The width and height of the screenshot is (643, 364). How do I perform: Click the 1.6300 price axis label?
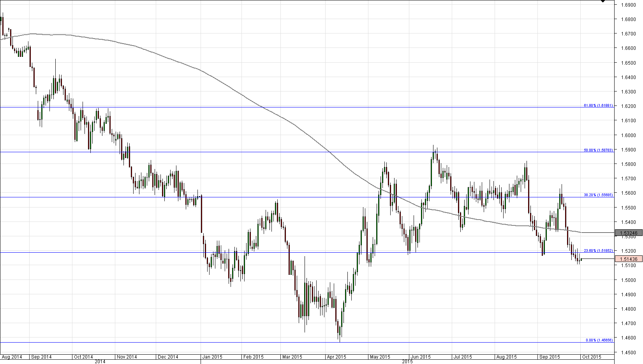[x=629, y=92]
